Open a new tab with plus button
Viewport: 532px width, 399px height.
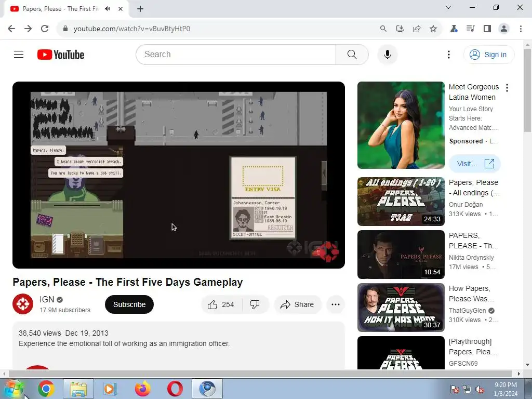coord(140,9)
